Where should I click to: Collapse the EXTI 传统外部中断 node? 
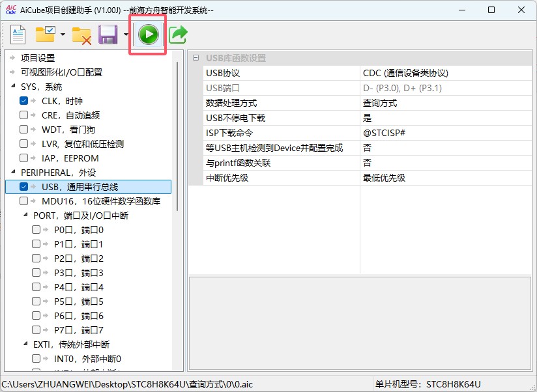[25, 344]
